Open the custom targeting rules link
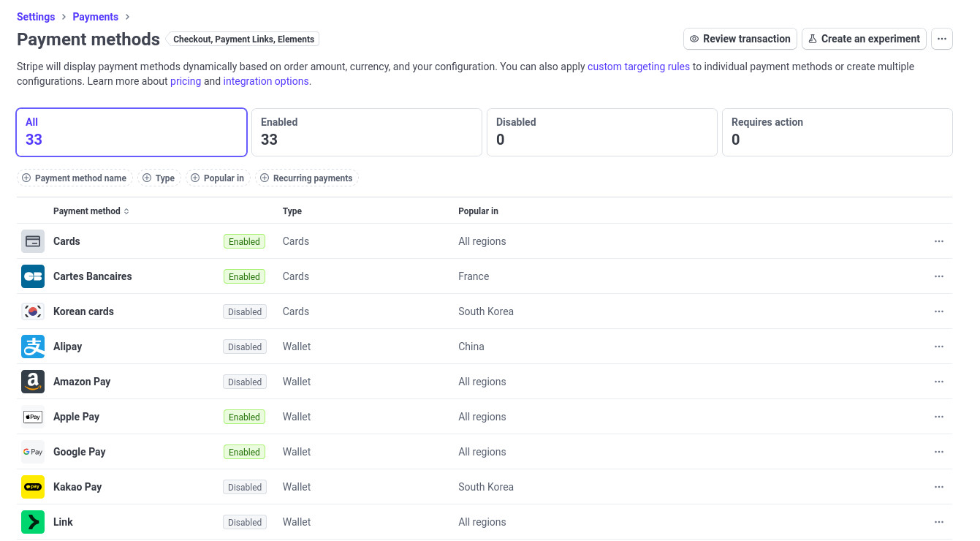The height and width of the screenshot is (541, 980). pyautogui.click(x=638, y=67)
